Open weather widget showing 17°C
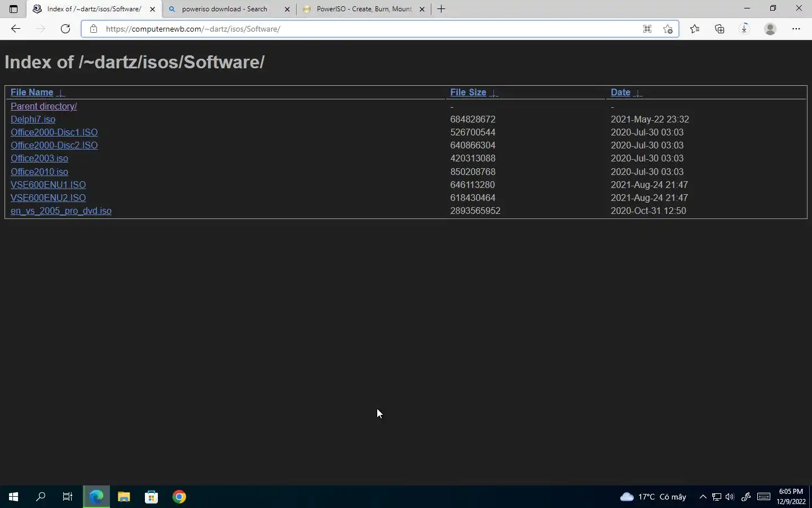The width and height of the screenshot is (812, 508). pos(653,497)
